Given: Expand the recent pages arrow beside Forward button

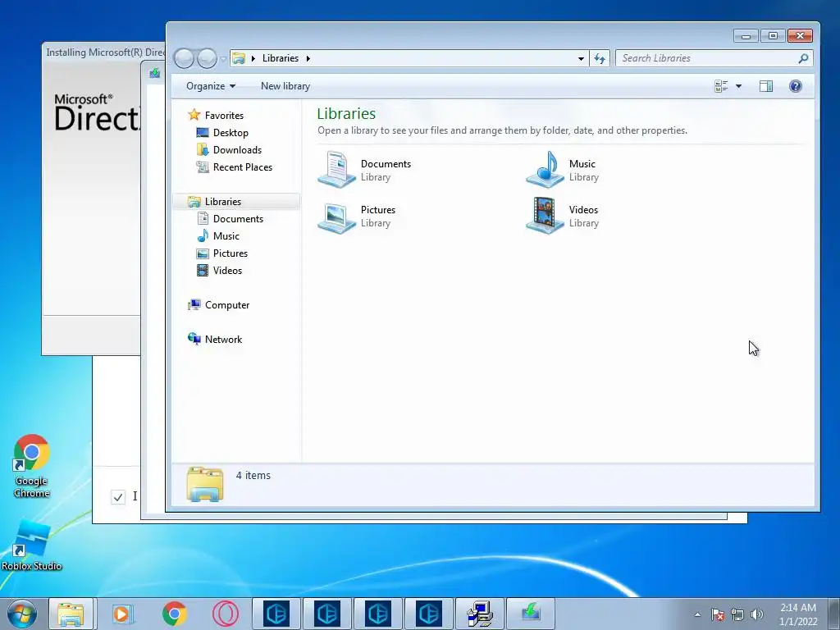Looking at the screenshot, I should point(223,59).
